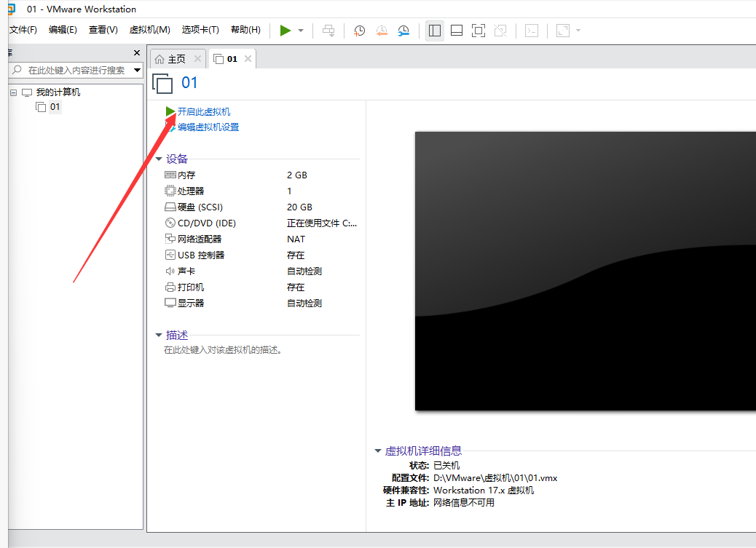Click the 内存 memory device icon
This screenshot has height=548, width=756.
tap(170, 175)
